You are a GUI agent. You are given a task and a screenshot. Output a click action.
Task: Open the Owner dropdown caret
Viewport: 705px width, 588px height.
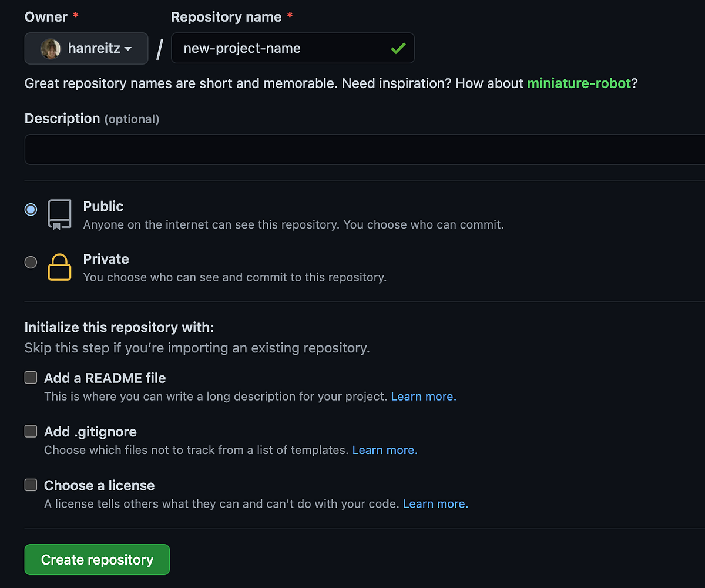pos(128,49)
